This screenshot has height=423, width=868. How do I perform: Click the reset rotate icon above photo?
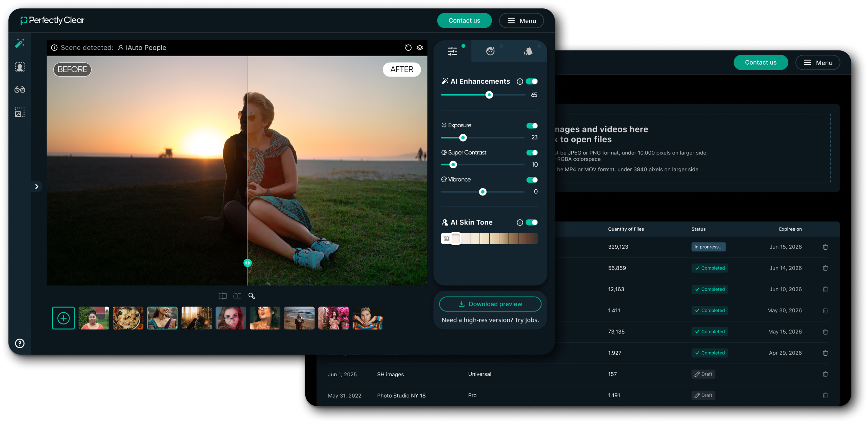[x=408, y=47]
